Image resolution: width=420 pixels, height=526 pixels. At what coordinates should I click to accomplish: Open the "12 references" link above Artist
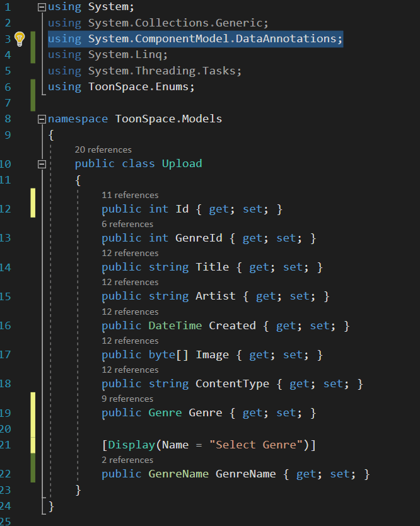point(130,282)
